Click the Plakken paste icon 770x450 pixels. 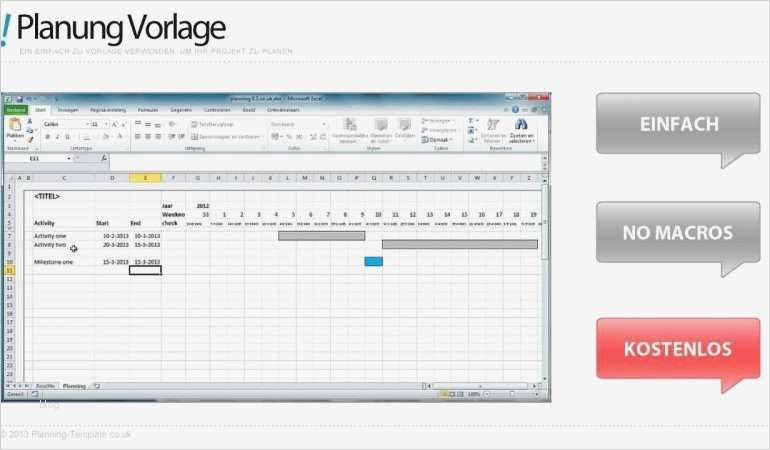[x=15, y=125]
